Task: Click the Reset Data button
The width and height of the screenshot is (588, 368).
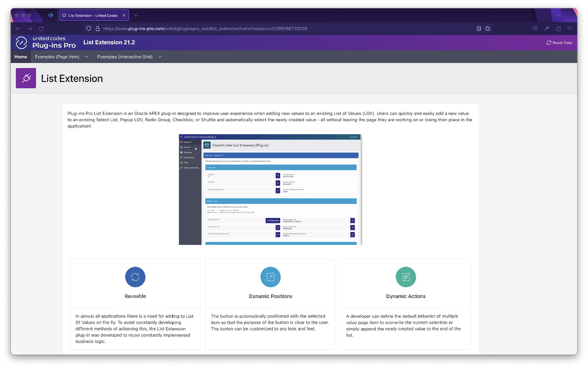Action: (559, 43)
